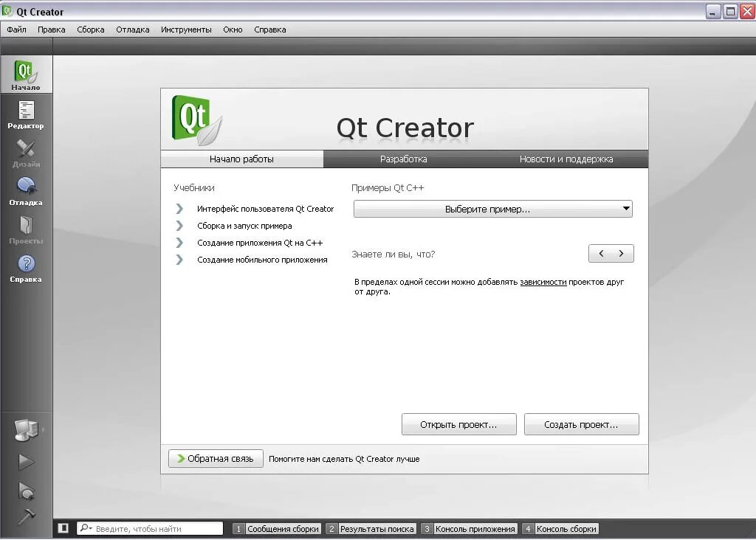The image size is (756, 540).
Task: Open Создание приложения Qt на C++ tutorial
Action: tap(260, 242)
